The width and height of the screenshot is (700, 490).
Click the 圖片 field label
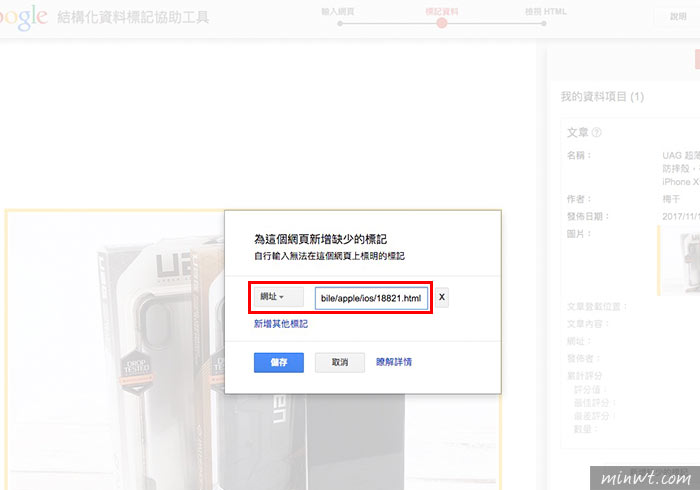pyautogui.click(x=579, y=234)
